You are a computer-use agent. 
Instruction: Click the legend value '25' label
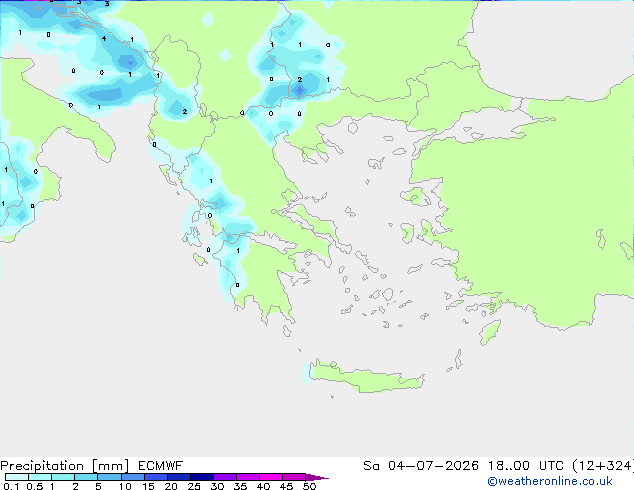tap(194, 486)
